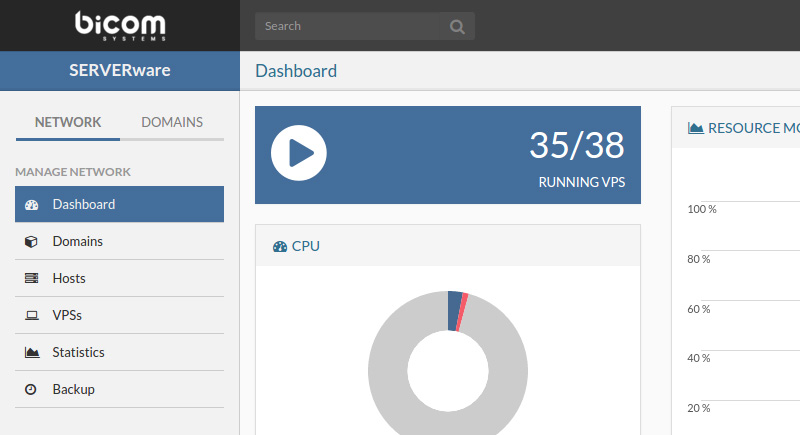
Task: Click the Bicom Systems logo
Action: point(119,25)
